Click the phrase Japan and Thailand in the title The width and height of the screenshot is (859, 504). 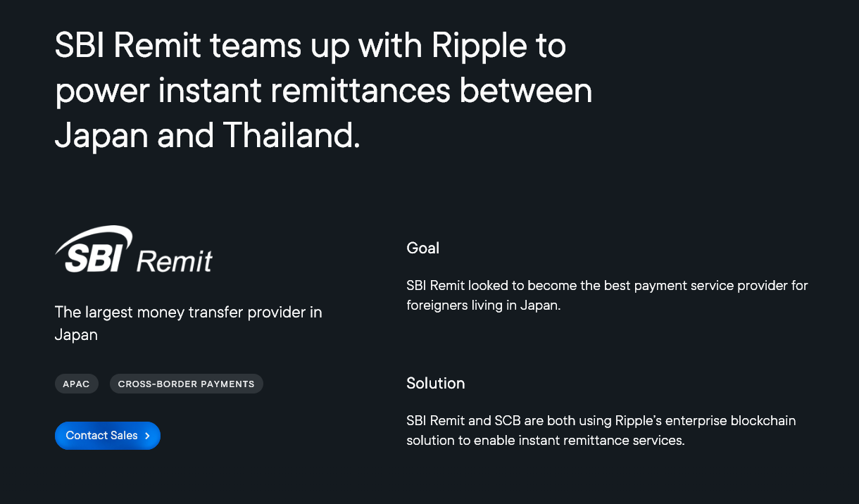point(206,136)
